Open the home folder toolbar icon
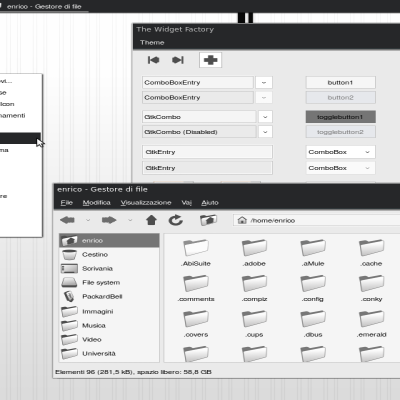 [x=208, y=220]
